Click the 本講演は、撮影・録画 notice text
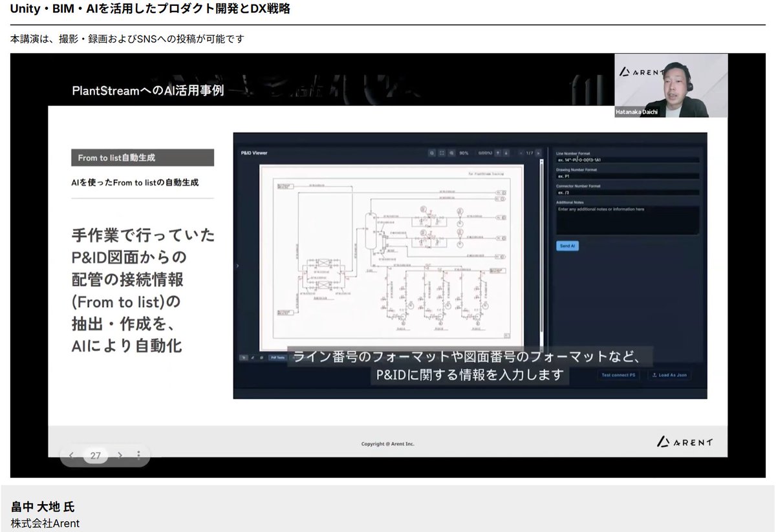Image resolution: width=776 pixels, height=532 pixels. point(127,39)
